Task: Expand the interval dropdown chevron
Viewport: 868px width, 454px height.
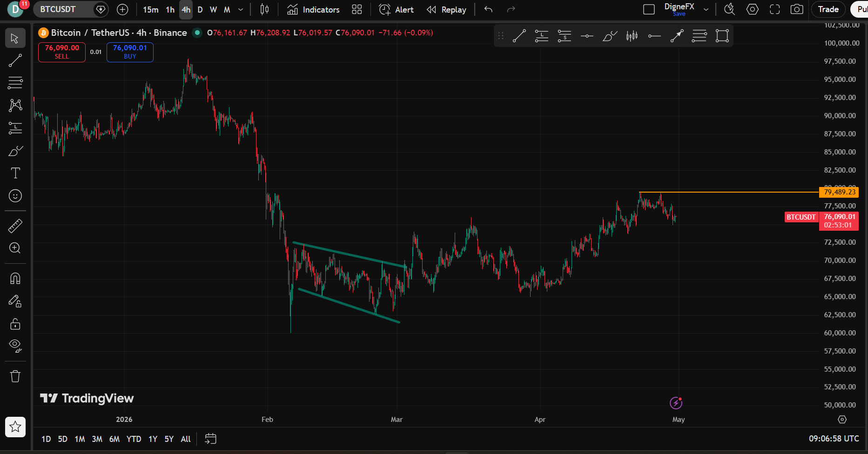Action: point(241,10)
